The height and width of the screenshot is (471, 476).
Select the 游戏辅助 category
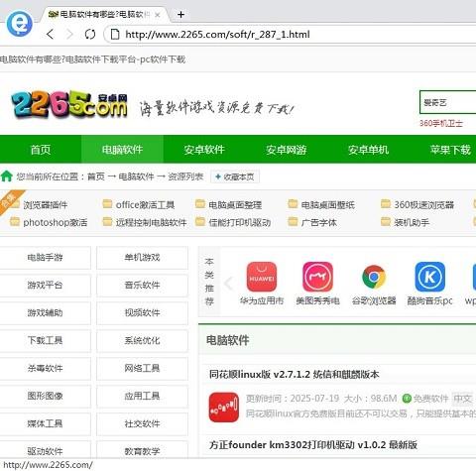click(45, 312)
